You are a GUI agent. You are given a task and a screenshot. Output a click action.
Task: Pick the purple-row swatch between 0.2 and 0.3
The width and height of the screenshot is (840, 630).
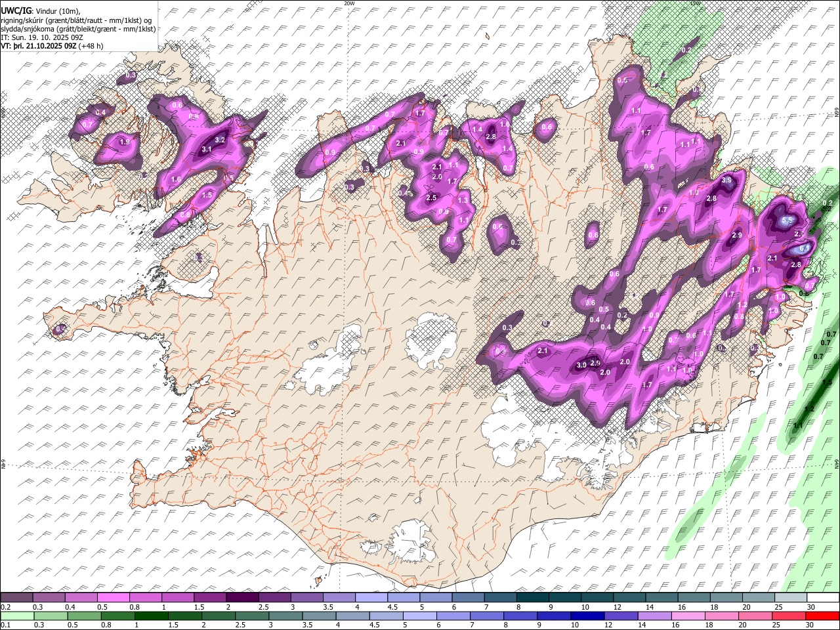(x=16, y=597)
